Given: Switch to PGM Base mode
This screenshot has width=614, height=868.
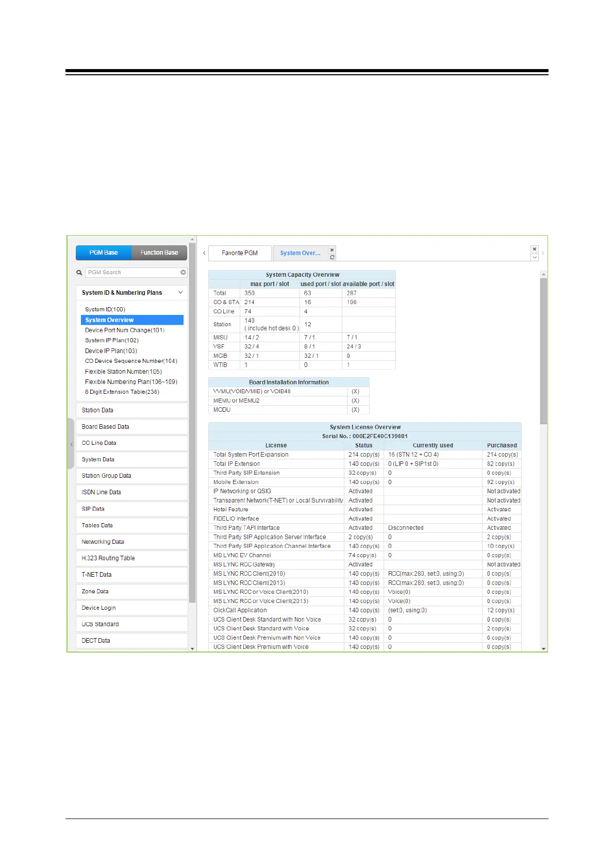Looking at the screenshot, I should pyautogui.click(x=104, y=253).
